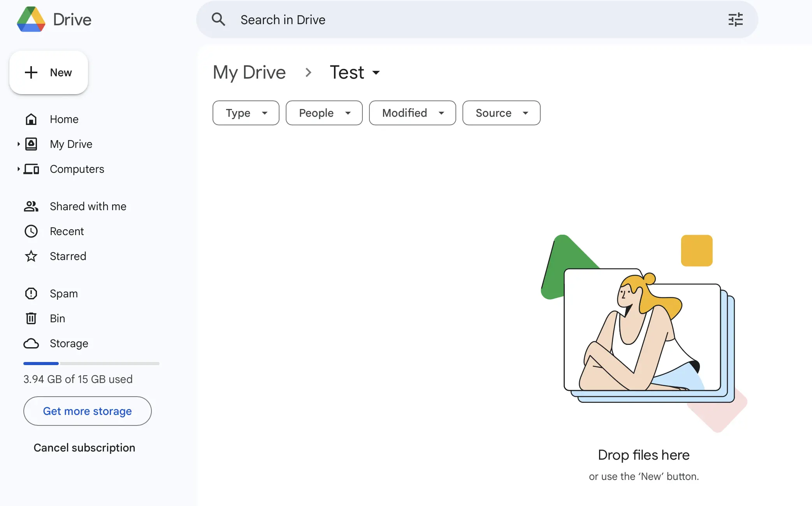Screen dimensions: 812x506
Task: Open Shared with me
Action: [88, 206]
